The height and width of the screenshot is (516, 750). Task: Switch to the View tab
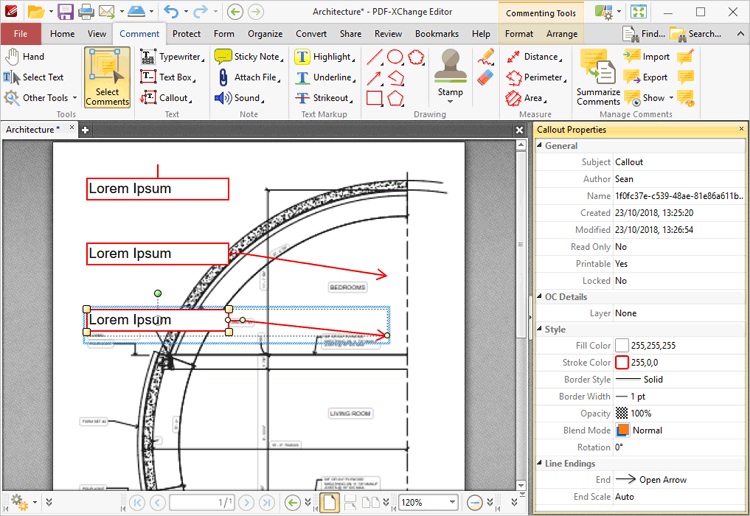tap(97, 34)
